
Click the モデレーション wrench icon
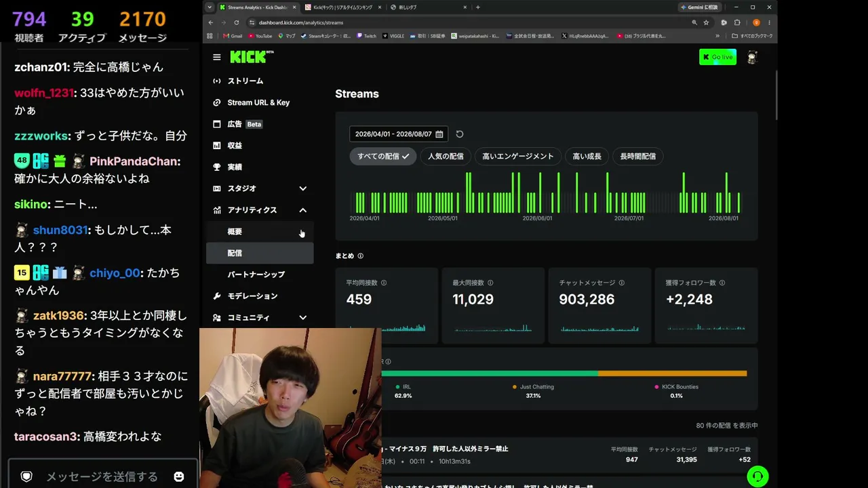(216, 296)
